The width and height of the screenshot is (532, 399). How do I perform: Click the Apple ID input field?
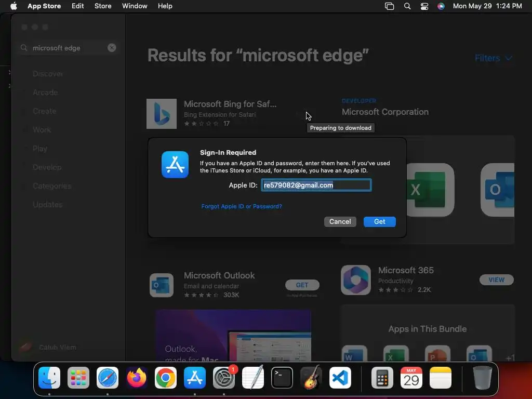click(316, 185)
